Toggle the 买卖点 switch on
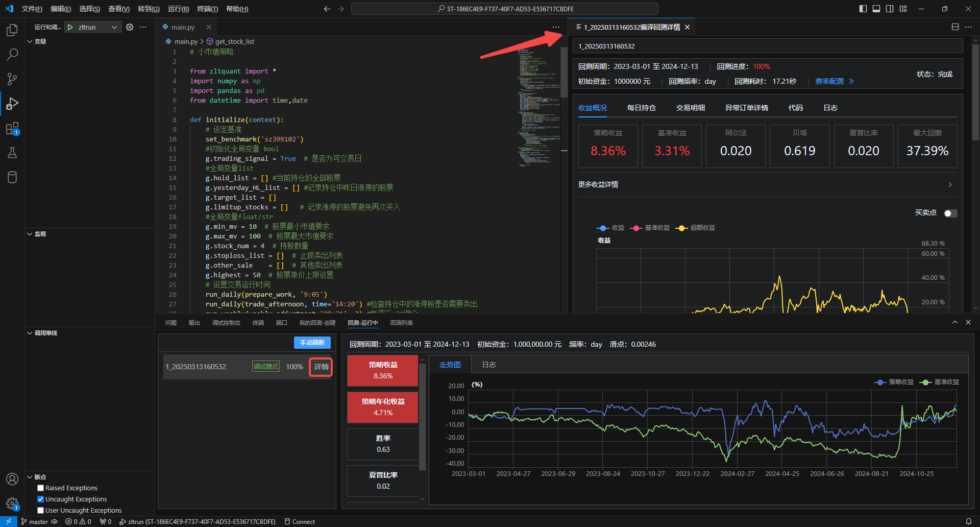Screen dimensions: 980x527 [950, 213]
